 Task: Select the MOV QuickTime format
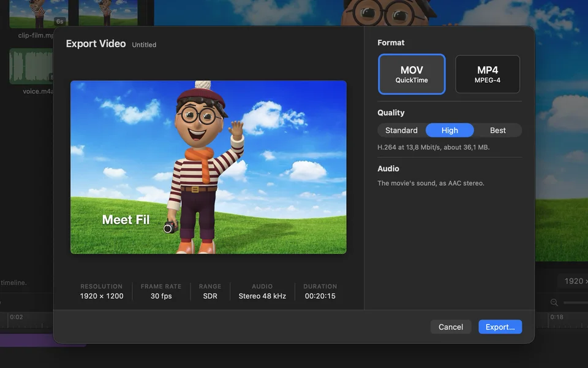pyautogui.click(x=412, y=74)
